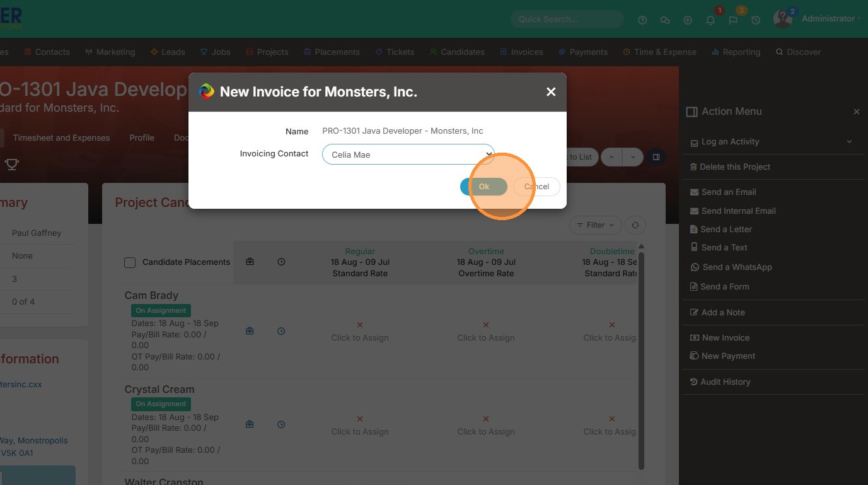The width and height of the screenshot is (868, 485).
Task: Click the clock icon in table header
Action: pos(281,262)
